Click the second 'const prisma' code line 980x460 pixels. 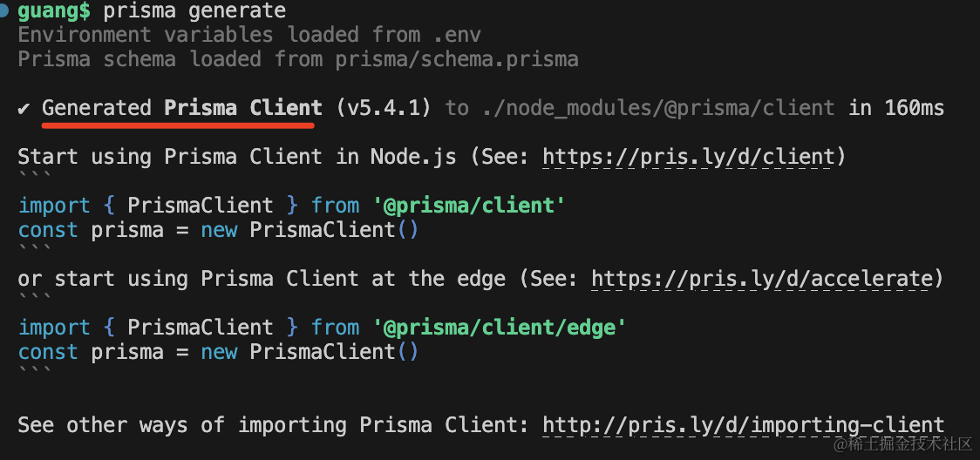218,352
